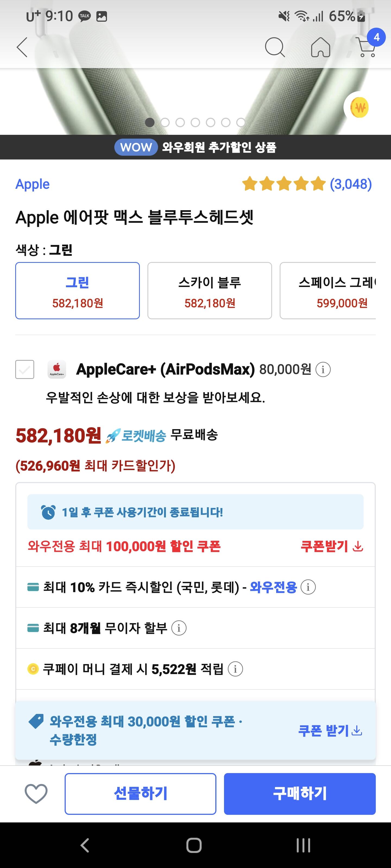Select the 그린 color option

click(78, 291)
